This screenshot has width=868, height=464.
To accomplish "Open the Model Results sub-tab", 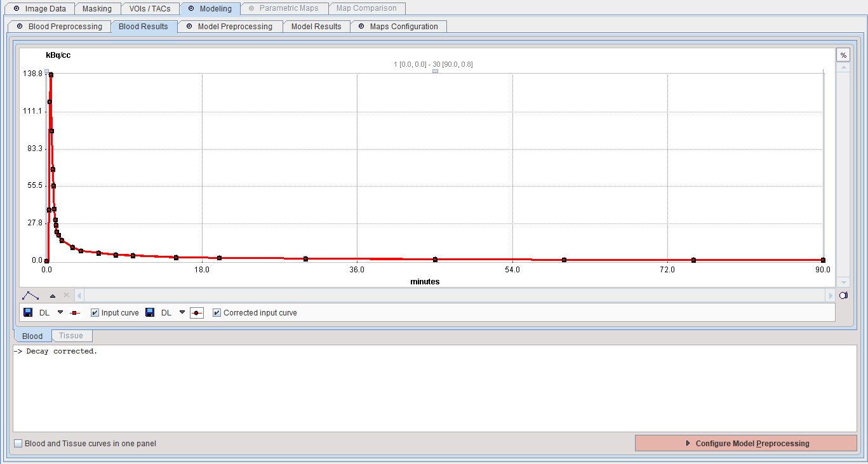I will [x=316, y=27].
